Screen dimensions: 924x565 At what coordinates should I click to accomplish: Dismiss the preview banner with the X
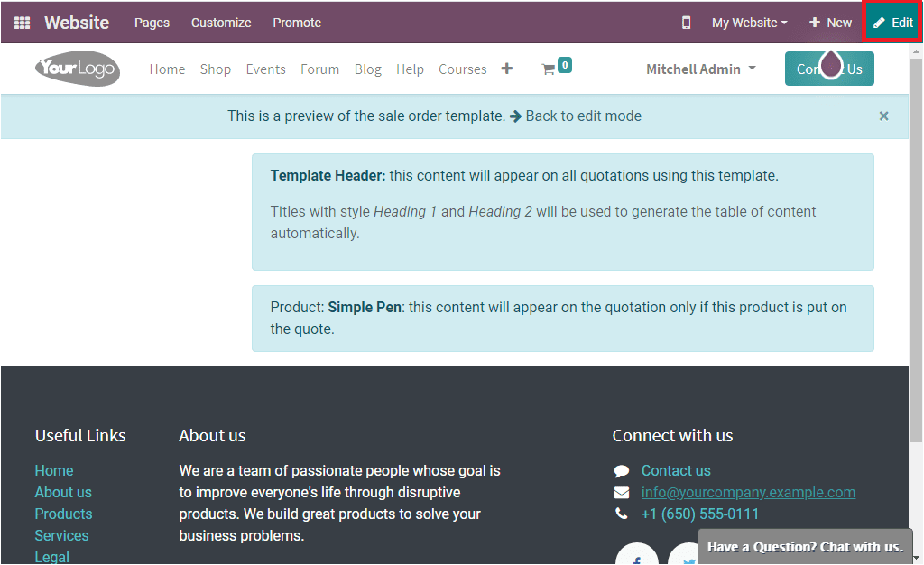pyautogui.click(x=882, y=116)
